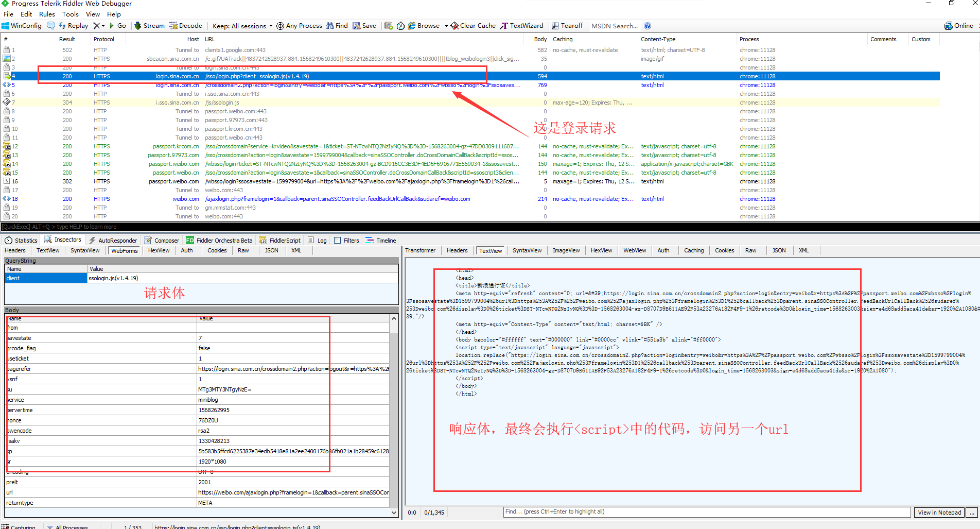Select request inspector Headers tab

(15, 251)
